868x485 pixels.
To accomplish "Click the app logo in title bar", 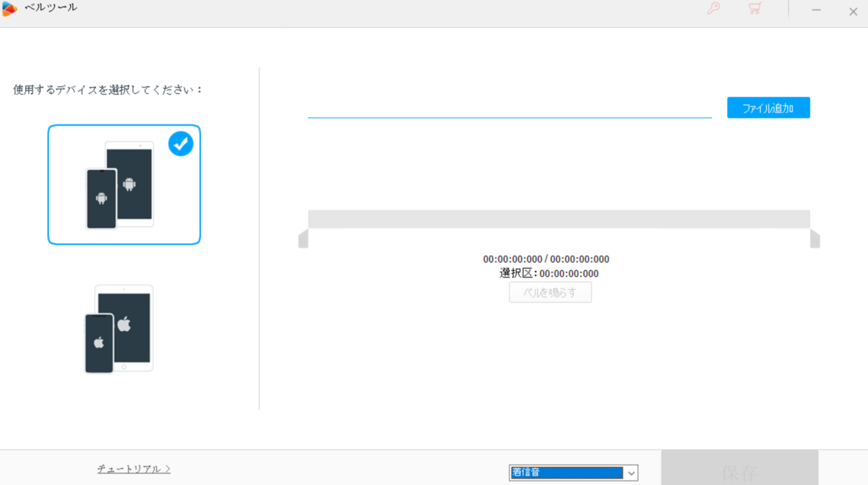I will [x=9, y=9].
